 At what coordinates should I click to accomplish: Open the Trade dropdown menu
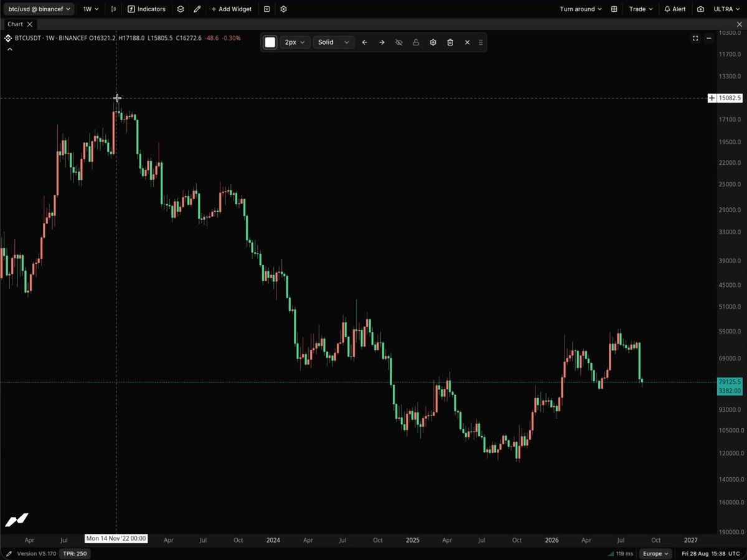[x=641, y=9]
